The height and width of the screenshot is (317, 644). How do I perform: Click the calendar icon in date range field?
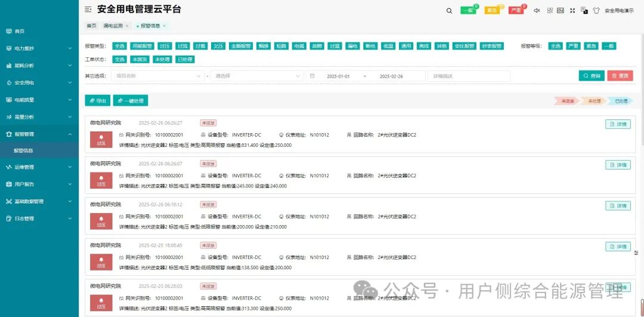(x=312, y=76)
